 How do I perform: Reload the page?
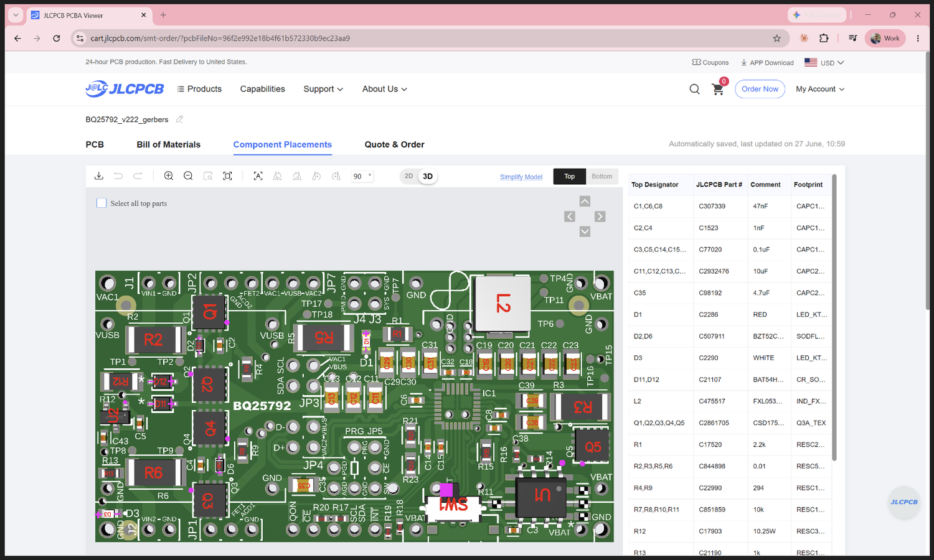57,38
